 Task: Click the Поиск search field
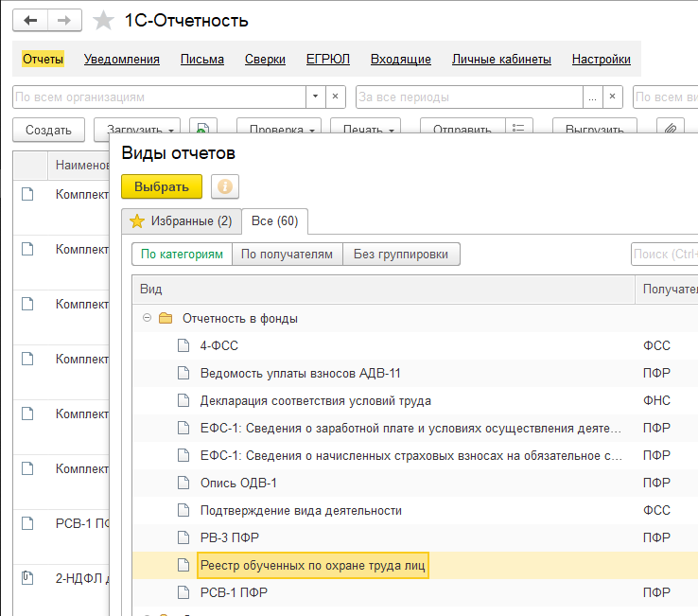[664, 254]
